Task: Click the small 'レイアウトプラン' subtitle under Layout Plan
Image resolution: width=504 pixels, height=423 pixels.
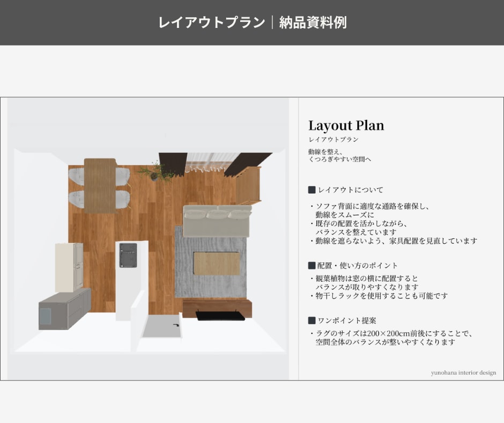Action: coord(333,140)
